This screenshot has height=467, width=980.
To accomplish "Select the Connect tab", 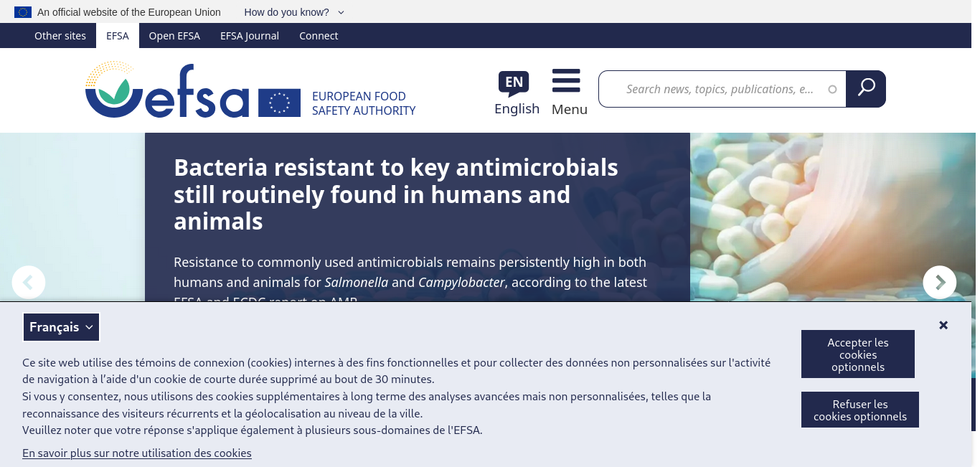I will (x=319, y=36).
